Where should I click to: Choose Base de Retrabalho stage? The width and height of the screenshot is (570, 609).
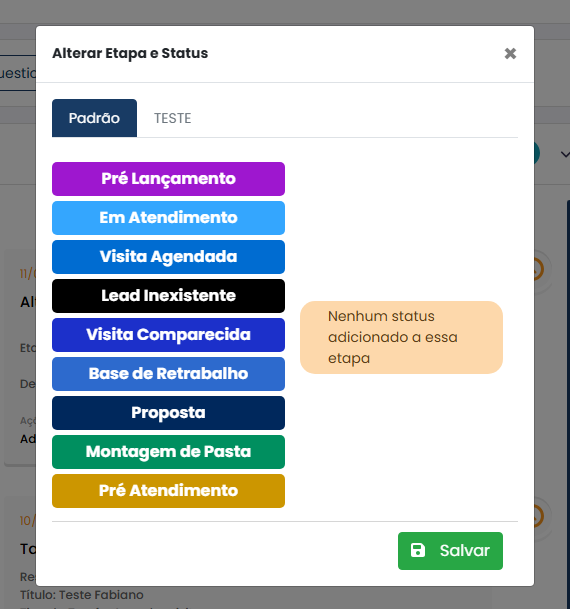[169, 374]
